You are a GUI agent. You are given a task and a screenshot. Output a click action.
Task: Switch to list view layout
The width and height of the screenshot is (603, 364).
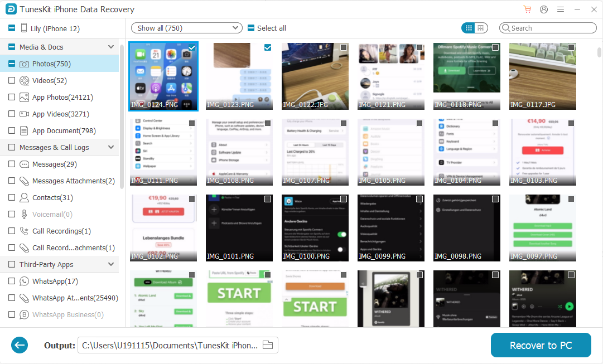click(481, 28)
